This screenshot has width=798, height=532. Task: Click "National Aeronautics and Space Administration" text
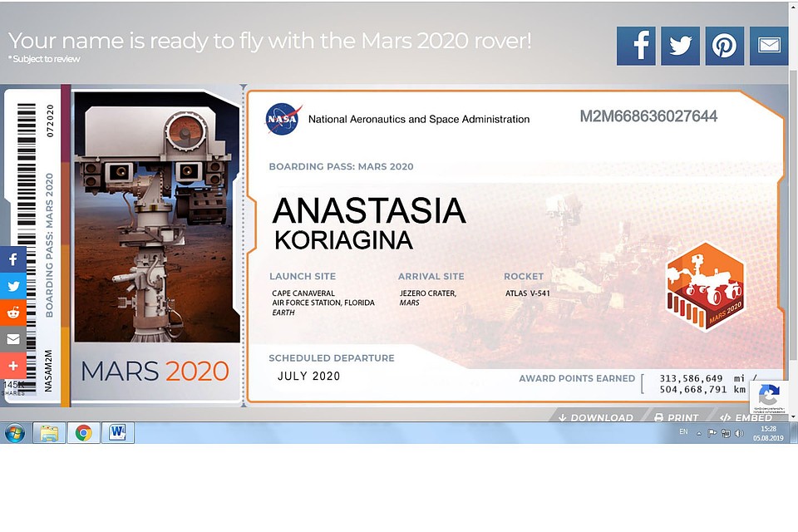[x=419, y=119]
